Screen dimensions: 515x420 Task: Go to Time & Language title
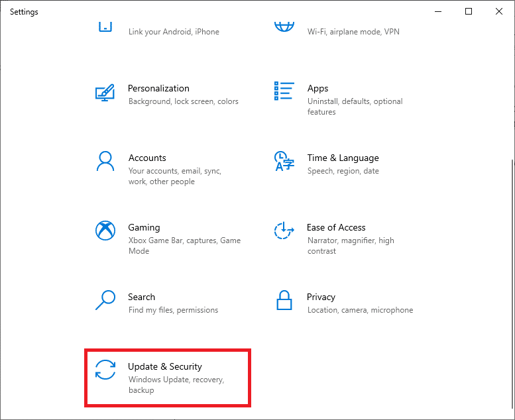(343, 158)
